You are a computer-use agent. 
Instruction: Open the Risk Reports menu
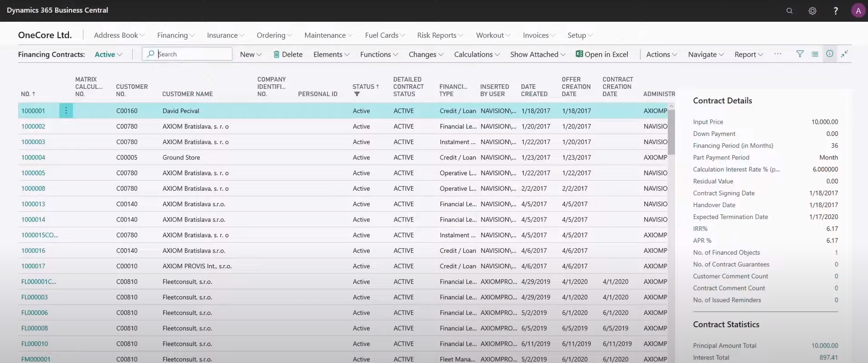click(440, 35)
